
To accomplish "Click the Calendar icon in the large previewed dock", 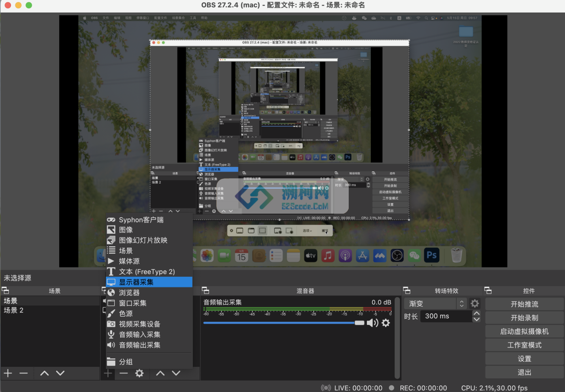I will (x=241, y=255).
